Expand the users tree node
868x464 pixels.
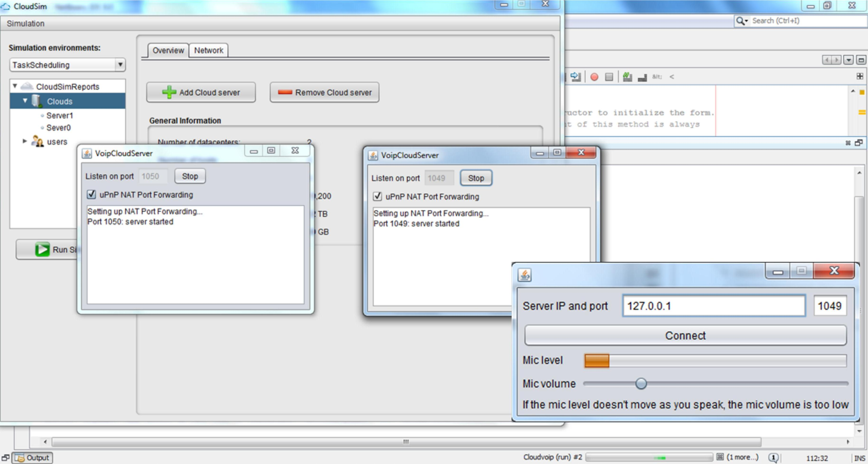coord(23,141)
